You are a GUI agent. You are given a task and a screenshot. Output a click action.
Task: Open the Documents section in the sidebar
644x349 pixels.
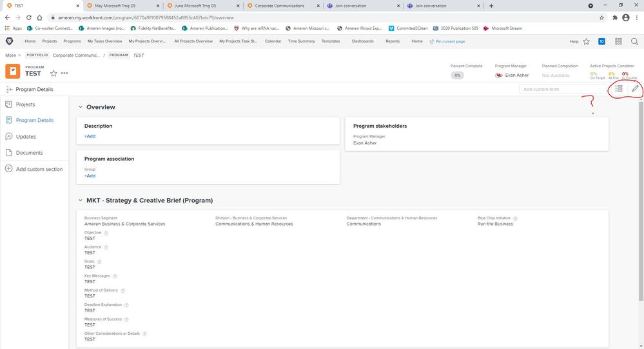coord(29,153)
